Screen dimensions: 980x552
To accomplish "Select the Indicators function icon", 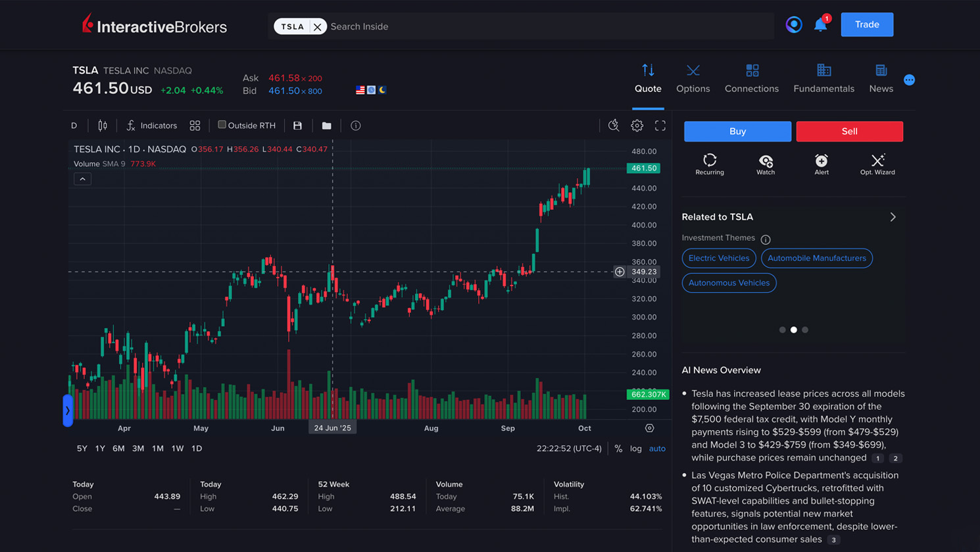I will click(153, 125).
